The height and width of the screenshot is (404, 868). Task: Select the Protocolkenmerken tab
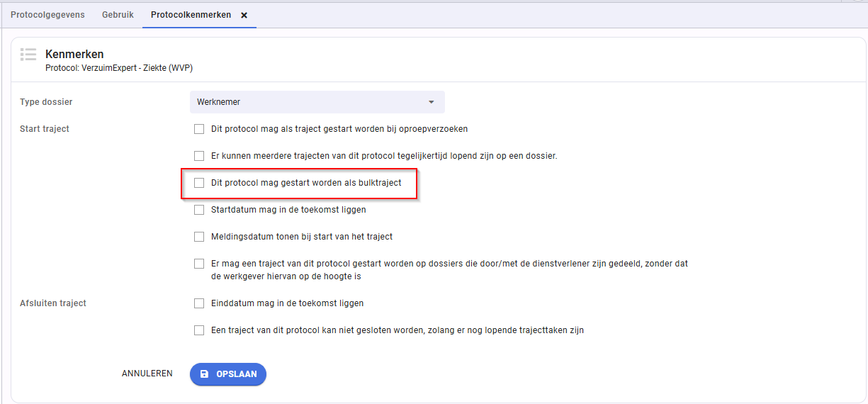[191, 15]
